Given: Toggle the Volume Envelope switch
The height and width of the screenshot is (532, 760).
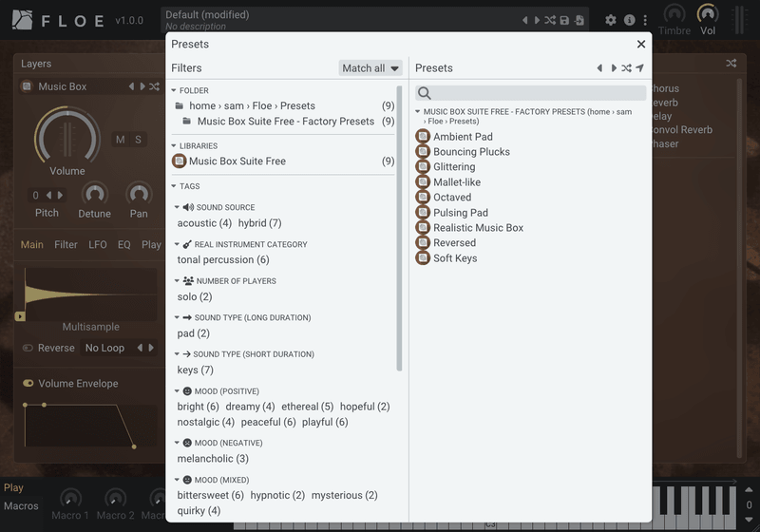Looking at the screenshot, I should [28, 383].
